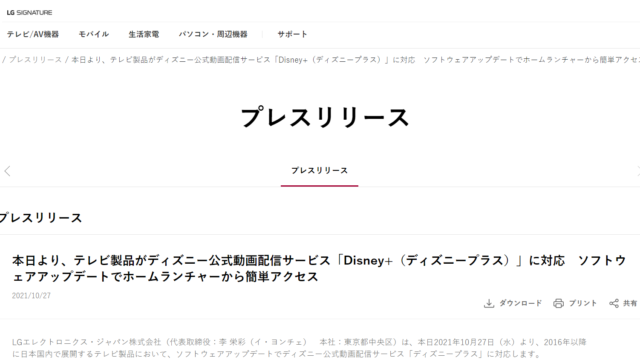Click the press release headline about Disney+
Screen dimensions: 640x360
coord(319,268)
